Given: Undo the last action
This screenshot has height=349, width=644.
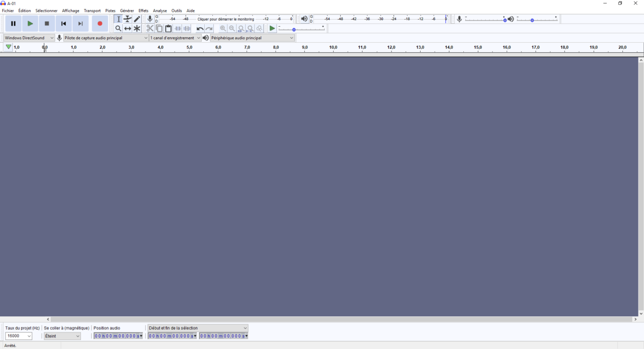Looking at the screenshot, I should point(200,28).
